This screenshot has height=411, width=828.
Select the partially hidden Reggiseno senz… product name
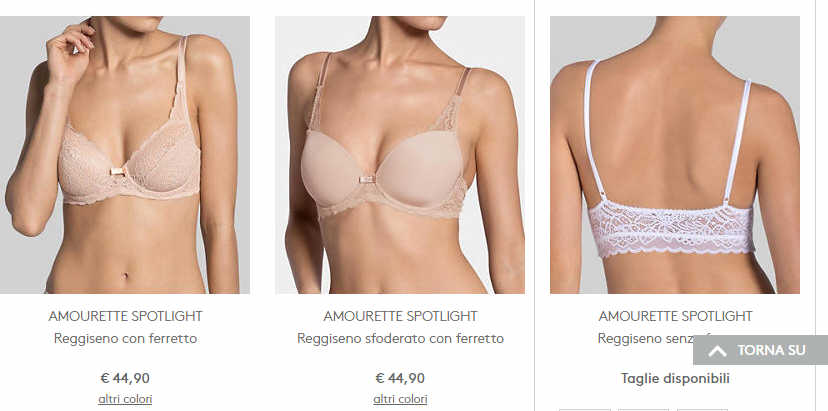645,339
